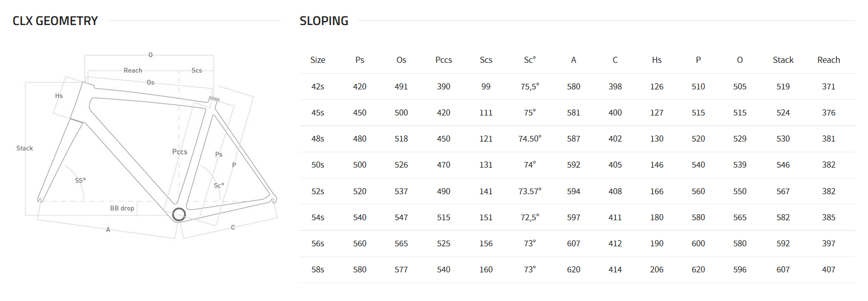Select the Stack column header
This screenshot has height=301, width=868.
783,60
